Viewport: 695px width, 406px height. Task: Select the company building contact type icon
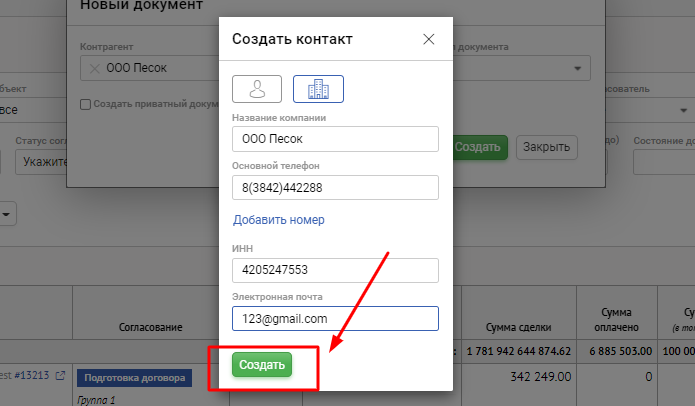tap(318, 89)
